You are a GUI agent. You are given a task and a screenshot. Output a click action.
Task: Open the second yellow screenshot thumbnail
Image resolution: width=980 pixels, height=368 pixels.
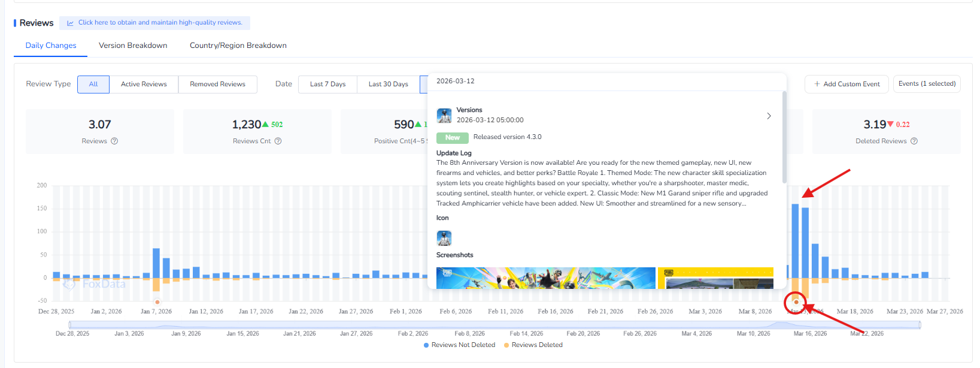(715, 278)
